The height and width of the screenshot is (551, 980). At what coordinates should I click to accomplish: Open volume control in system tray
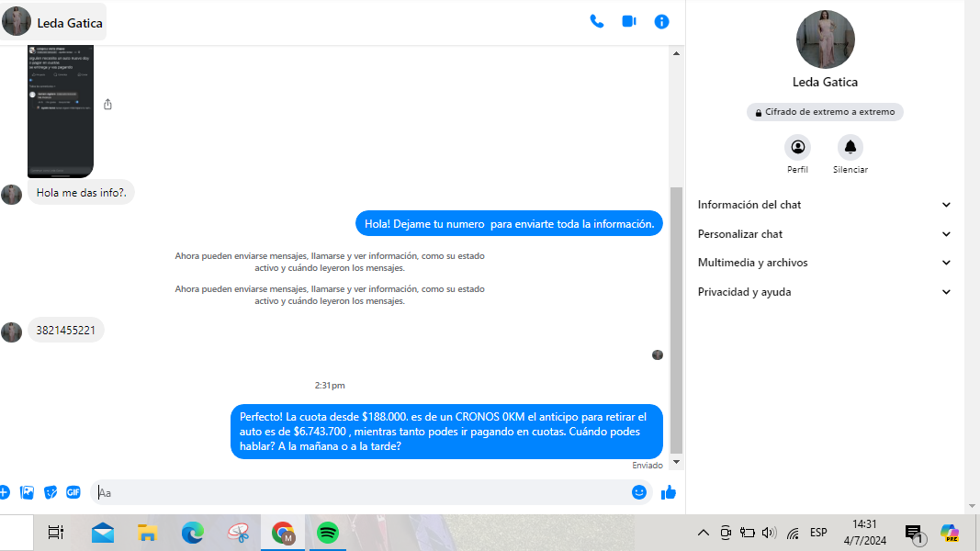click(x=770, y=533)
